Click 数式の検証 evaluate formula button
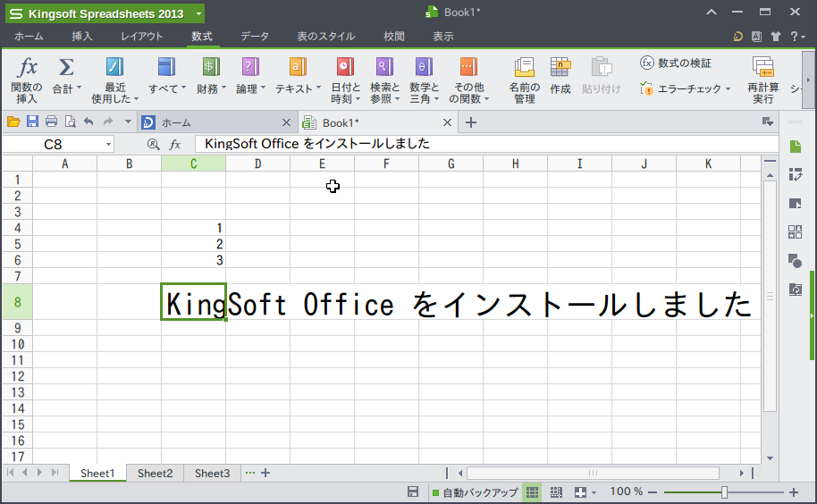Screen dimensions: 817x504 [x=675, y=63]
